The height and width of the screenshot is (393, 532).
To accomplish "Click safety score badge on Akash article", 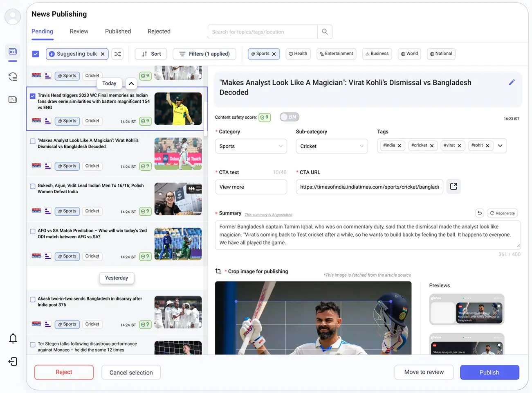I will click(145, 324).
